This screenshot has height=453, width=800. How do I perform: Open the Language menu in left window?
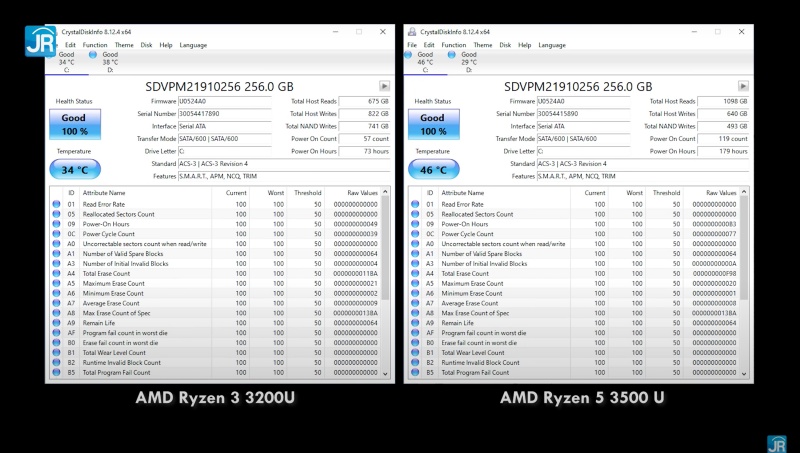(193, 45)
